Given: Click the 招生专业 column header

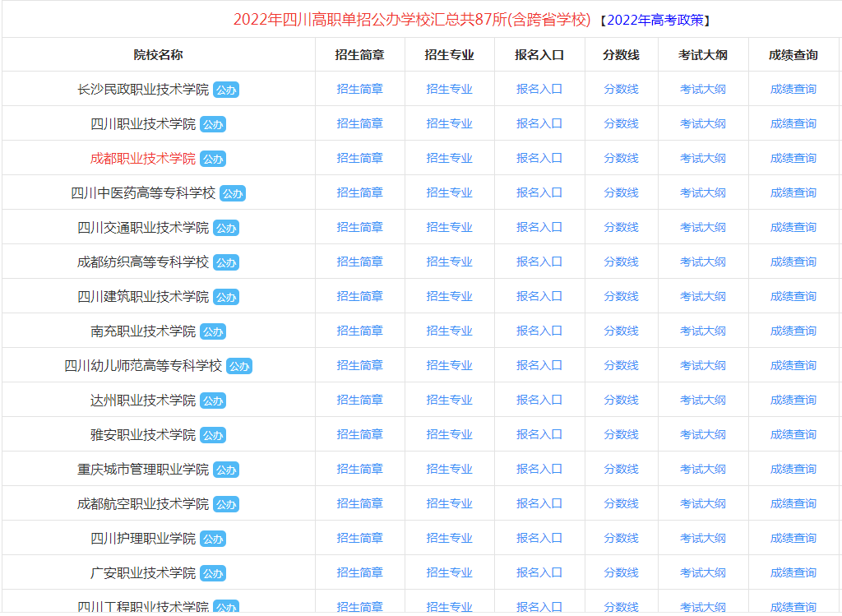Looking at the screenshot, I should (450, 55).
